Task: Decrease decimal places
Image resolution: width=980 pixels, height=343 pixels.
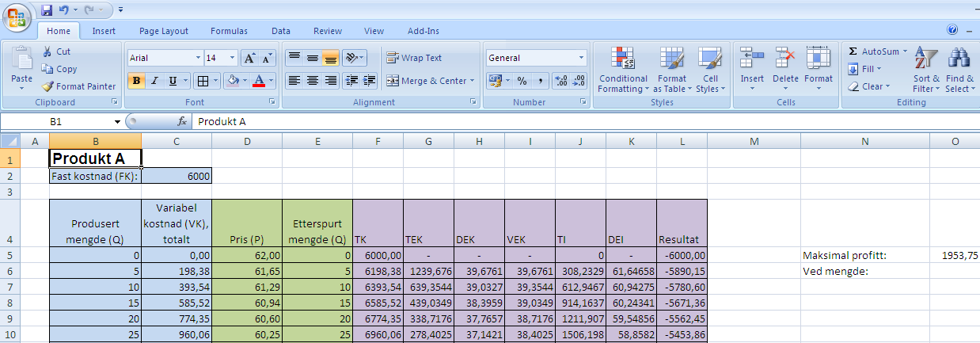Action: [579, 81]
